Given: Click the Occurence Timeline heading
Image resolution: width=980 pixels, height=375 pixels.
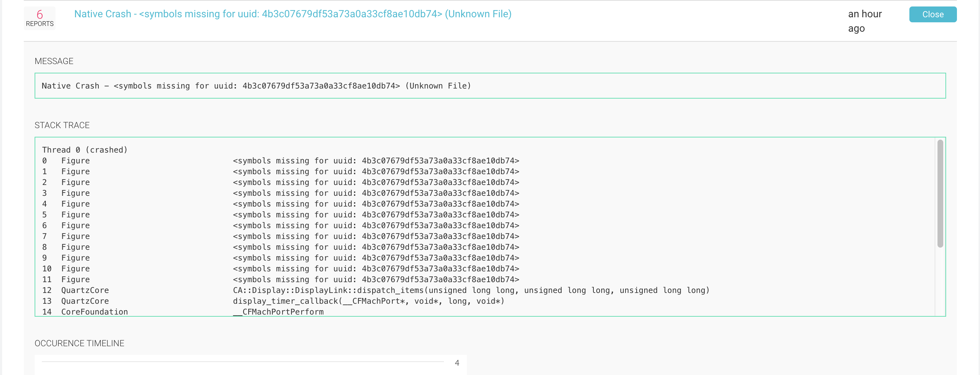Looking at the screenshot, I should (x=79, y=343).
